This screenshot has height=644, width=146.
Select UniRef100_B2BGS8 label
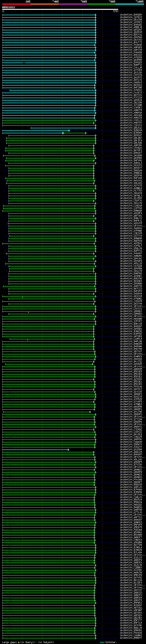tap(131, 130)
